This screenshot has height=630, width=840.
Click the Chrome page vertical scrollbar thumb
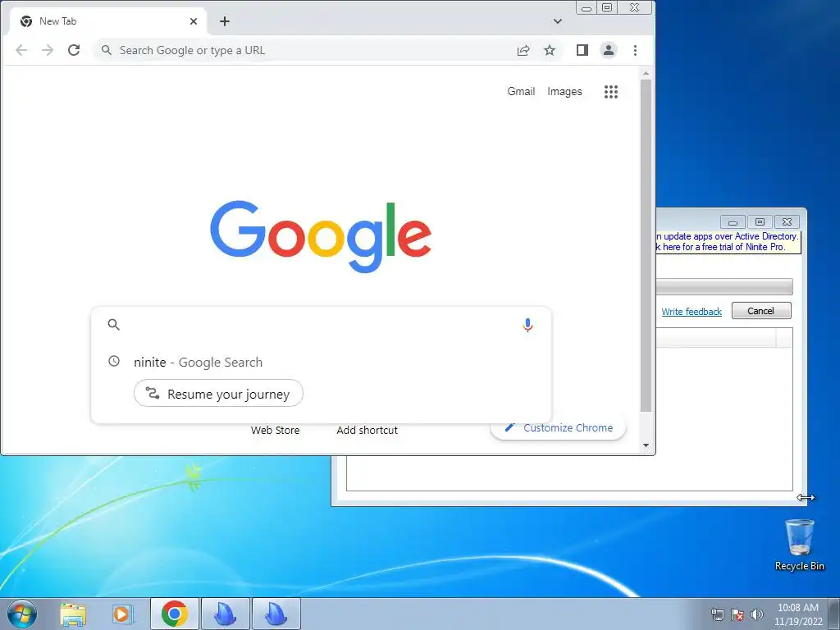[646, 246]
